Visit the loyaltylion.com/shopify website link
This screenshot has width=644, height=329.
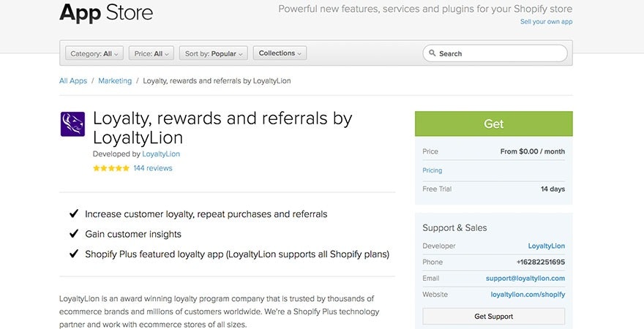(x=528, y=295)
